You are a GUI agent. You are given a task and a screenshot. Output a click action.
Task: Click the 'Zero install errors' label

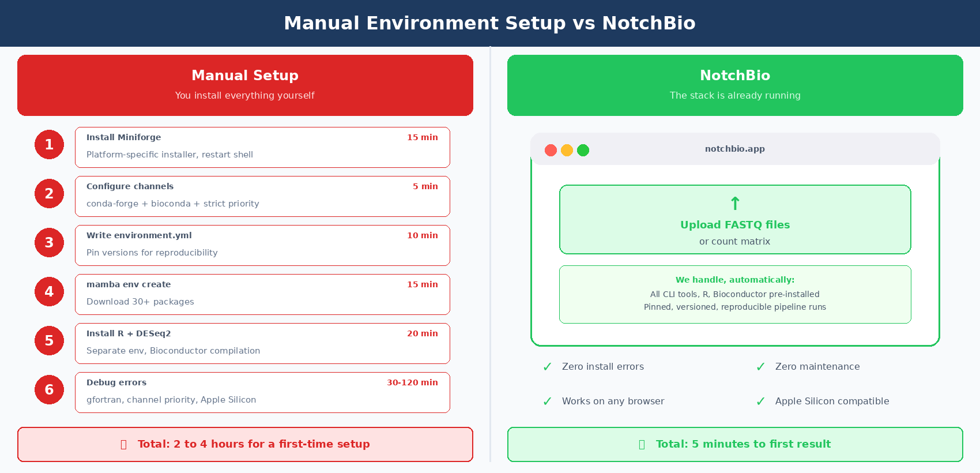[603, 367]
